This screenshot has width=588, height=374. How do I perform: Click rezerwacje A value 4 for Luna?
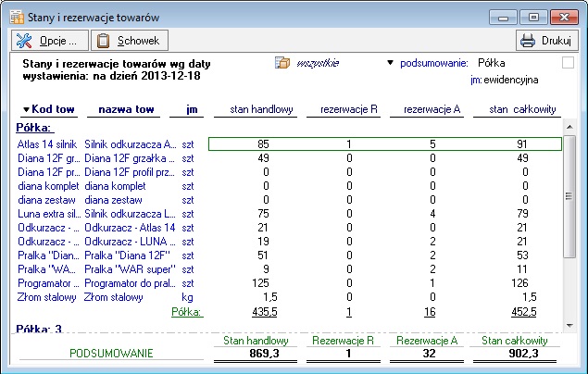pos(432,214)
